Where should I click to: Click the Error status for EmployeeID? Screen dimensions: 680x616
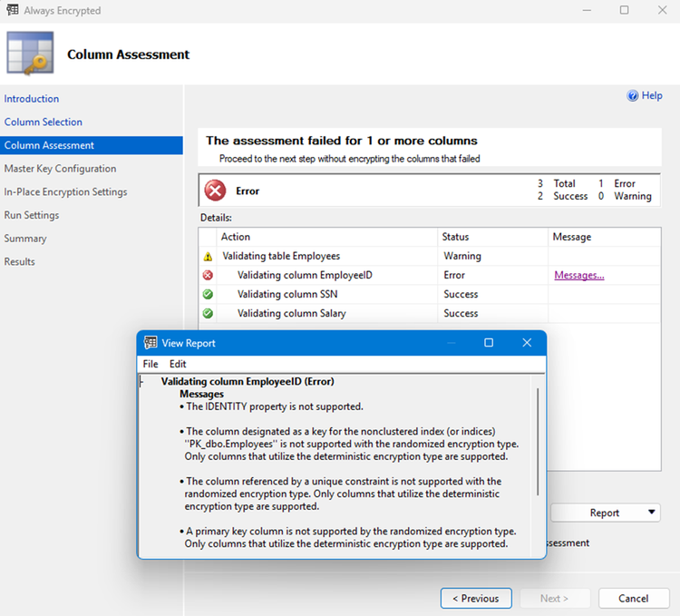tap(454, 275)
